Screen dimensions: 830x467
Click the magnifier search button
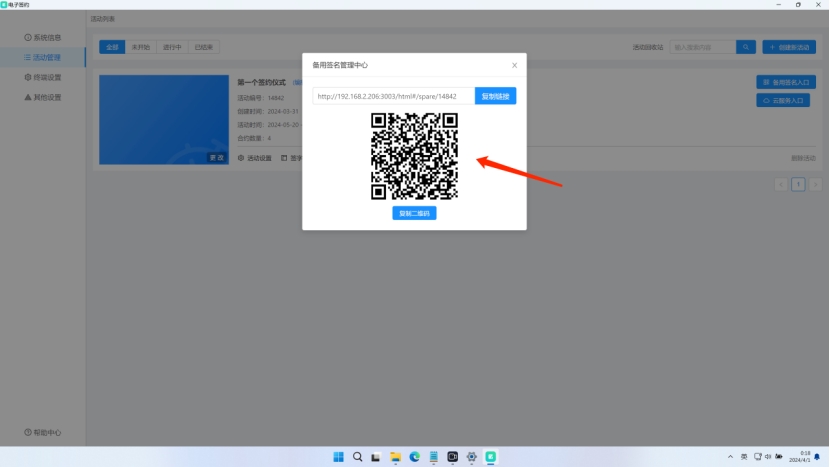746,47
